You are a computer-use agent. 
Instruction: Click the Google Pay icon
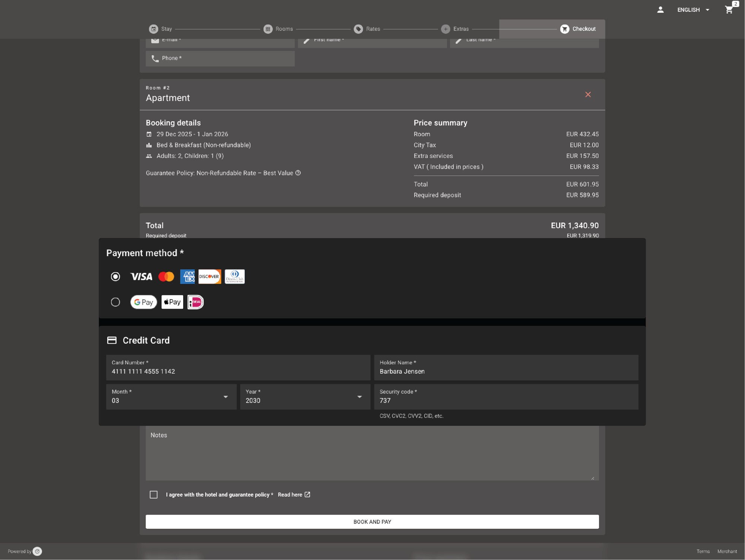(143, 302)
